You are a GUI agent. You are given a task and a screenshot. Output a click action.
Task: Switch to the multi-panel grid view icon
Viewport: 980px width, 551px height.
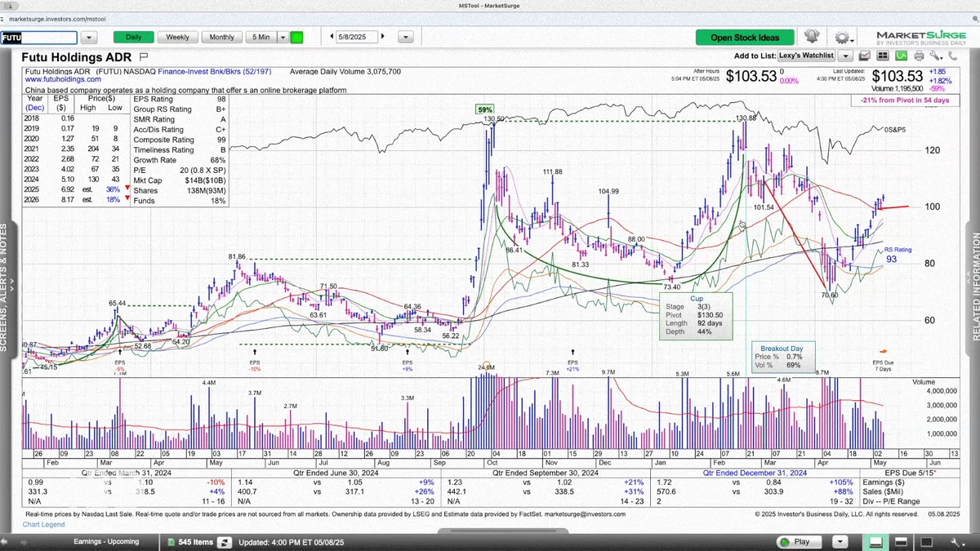[883, 56]
